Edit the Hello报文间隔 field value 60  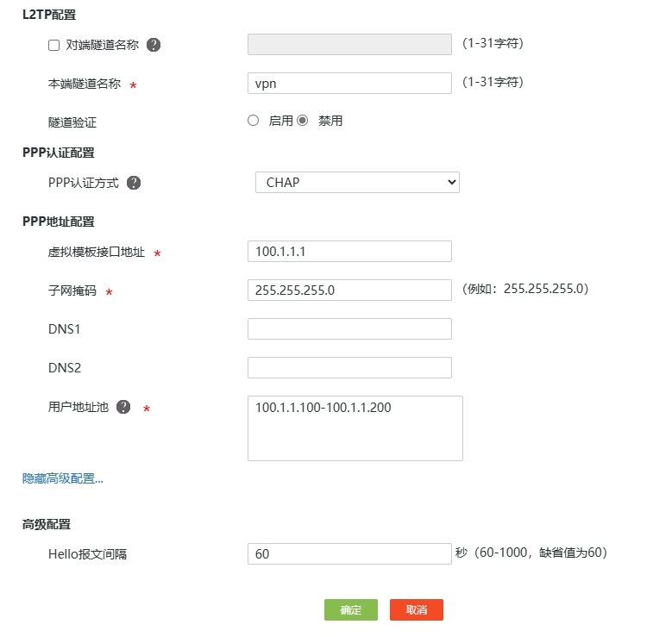tap(349, 554)
